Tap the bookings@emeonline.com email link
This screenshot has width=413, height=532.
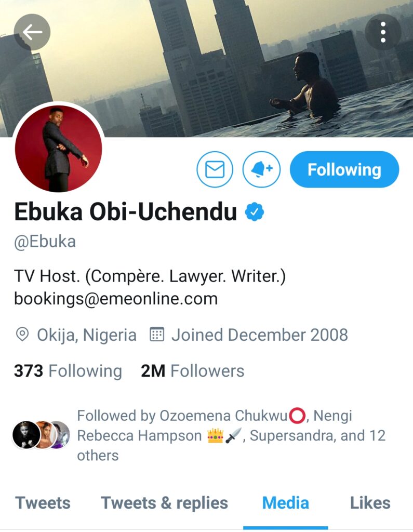pos(116,299)
